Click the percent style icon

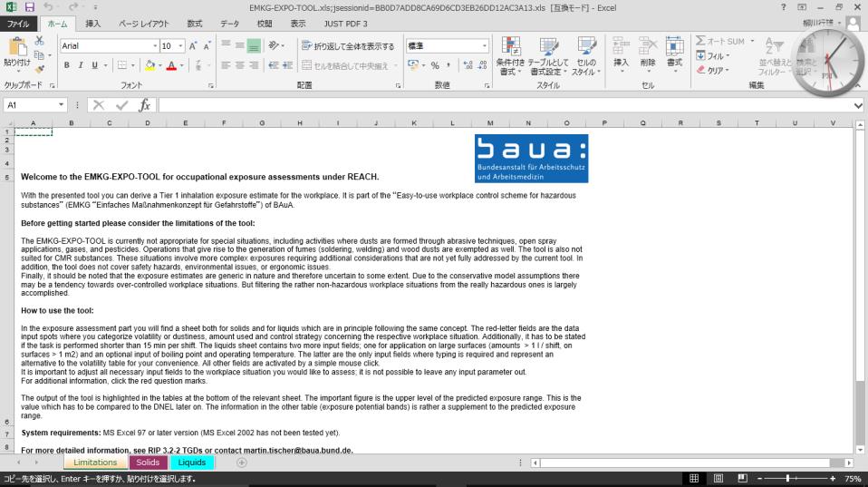coord(435,65)
